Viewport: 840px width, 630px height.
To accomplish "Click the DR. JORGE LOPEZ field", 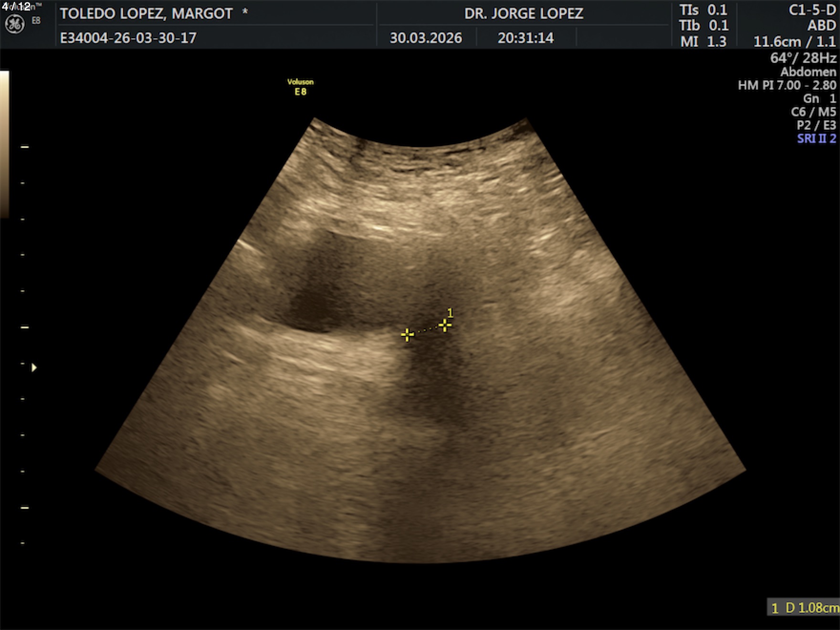I will click(524, 13).
